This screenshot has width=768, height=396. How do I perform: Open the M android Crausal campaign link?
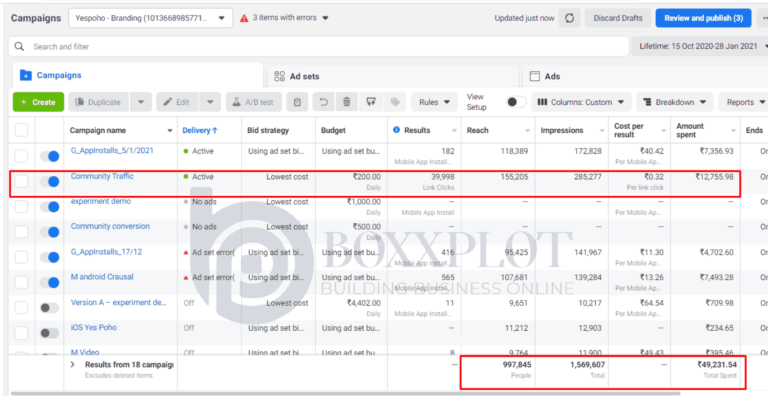click(x=102, y=277)
